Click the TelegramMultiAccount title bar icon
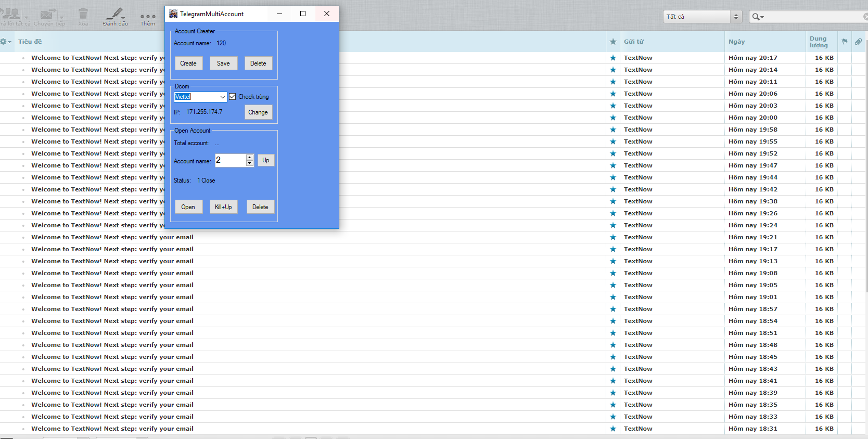 pyautogui.click(x=173, y=14)
